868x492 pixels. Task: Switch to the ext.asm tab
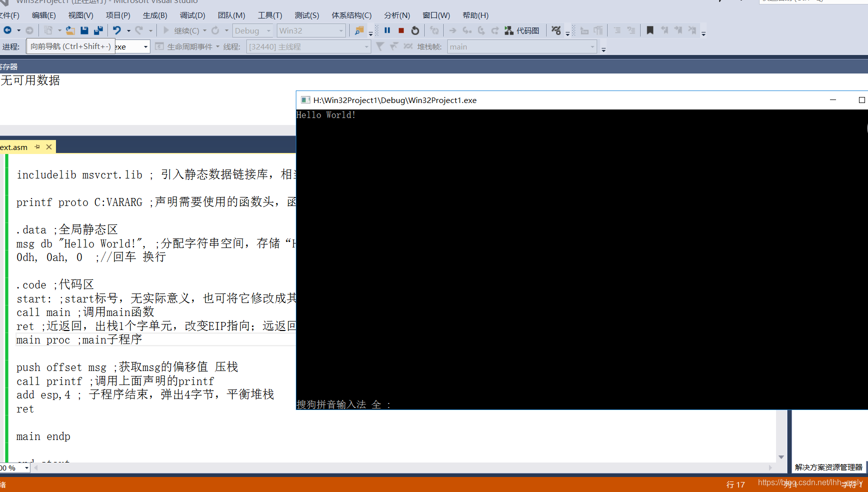[14, 147]
